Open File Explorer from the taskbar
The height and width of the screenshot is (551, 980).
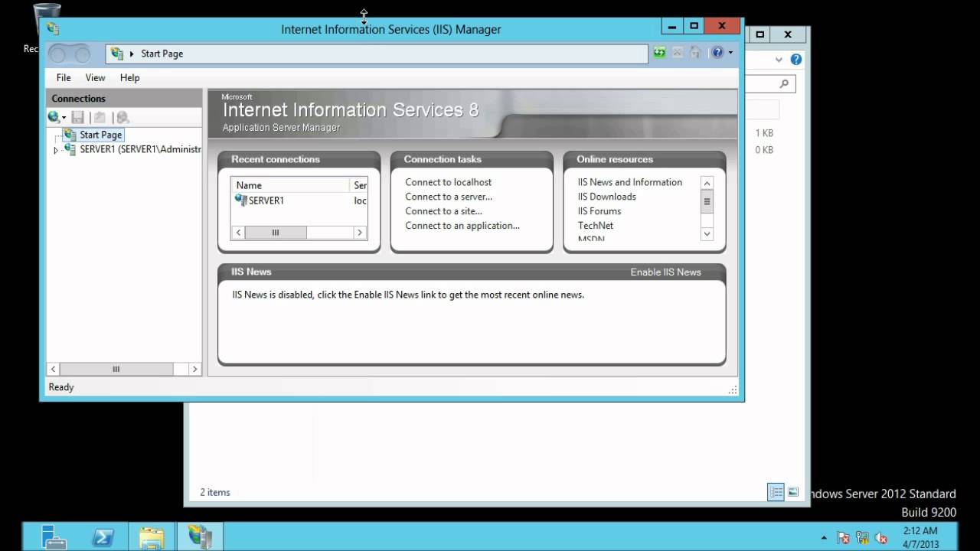(152, 537)
